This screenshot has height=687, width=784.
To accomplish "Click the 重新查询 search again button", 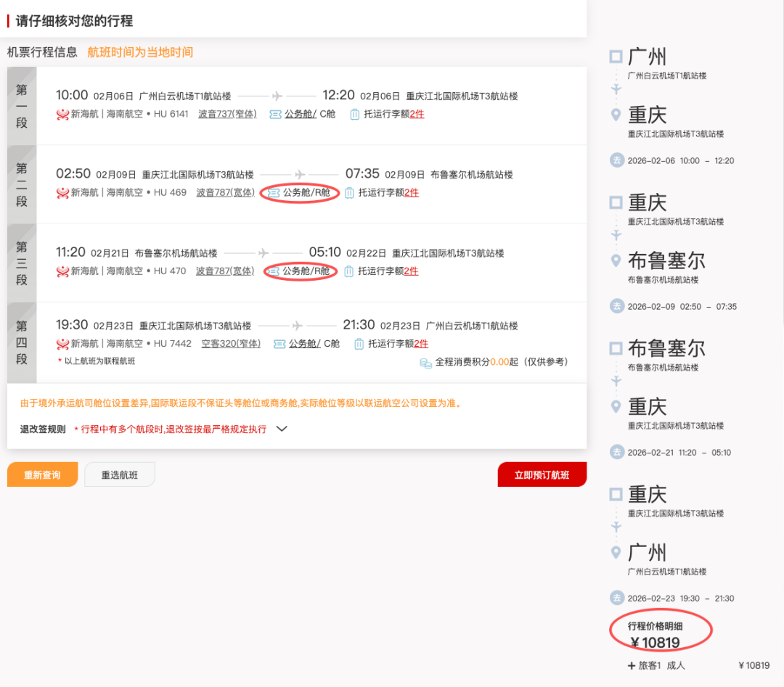I will click(42, 474).
